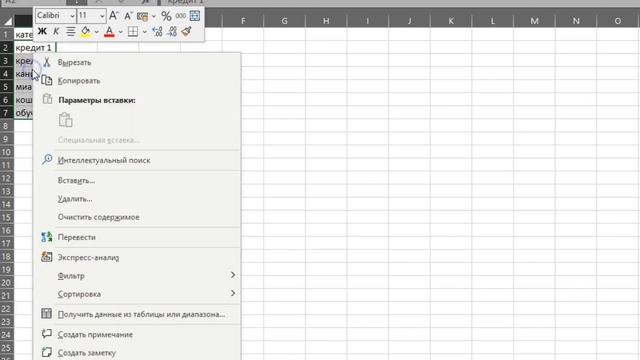Select row header 1

tap(7, 35)
